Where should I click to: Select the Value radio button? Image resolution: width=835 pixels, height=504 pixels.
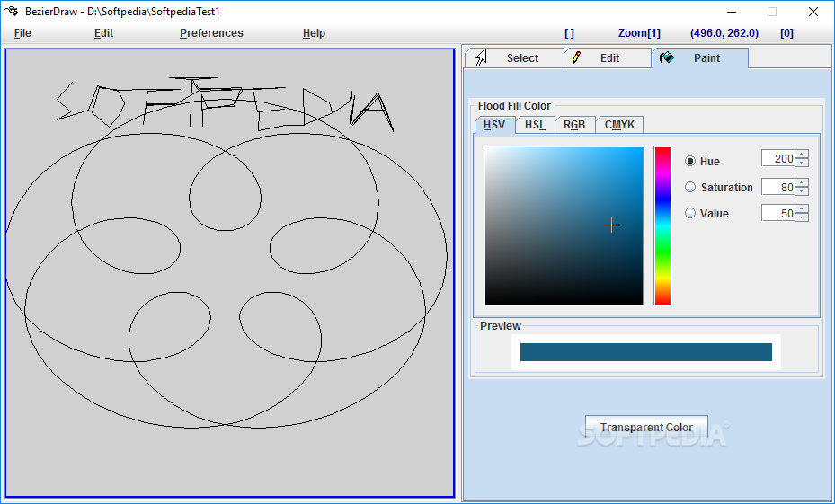(x=690, y=213)
